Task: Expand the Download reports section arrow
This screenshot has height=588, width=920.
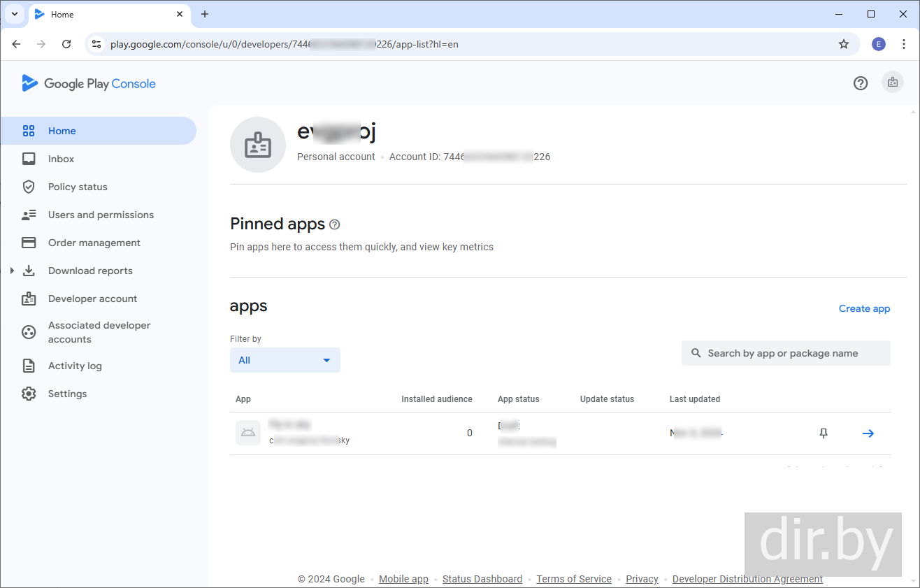Action: click(12, 271)
